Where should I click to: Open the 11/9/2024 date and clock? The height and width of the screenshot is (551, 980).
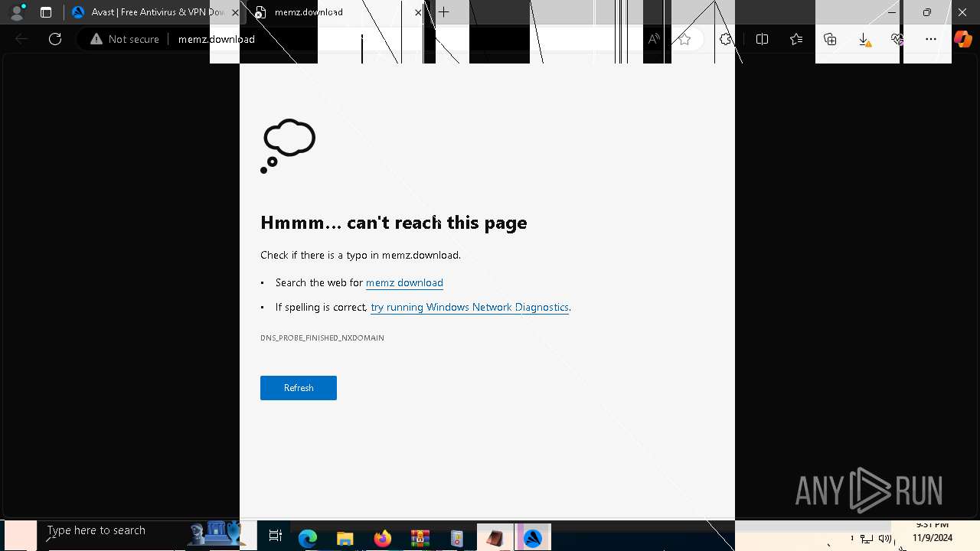tap(932, 532)
